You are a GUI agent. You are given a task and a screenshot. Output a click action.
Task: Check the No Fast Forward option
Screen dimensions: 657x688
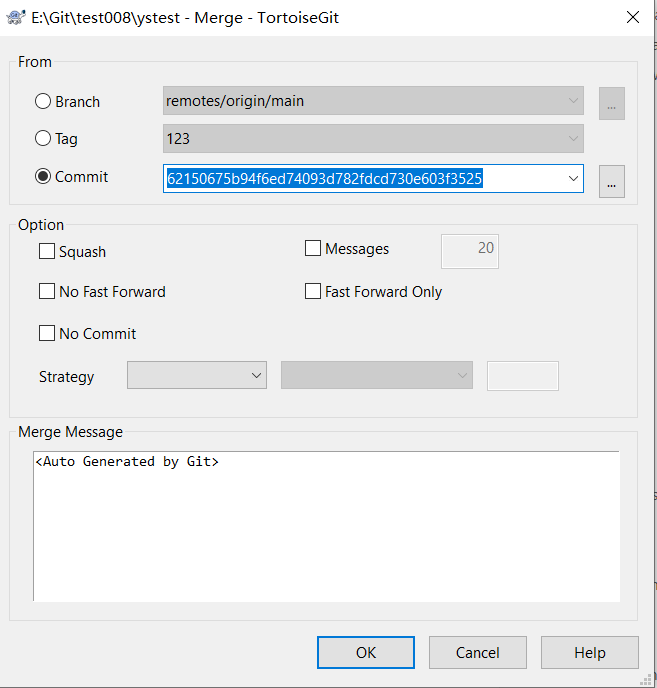(47, 291)
